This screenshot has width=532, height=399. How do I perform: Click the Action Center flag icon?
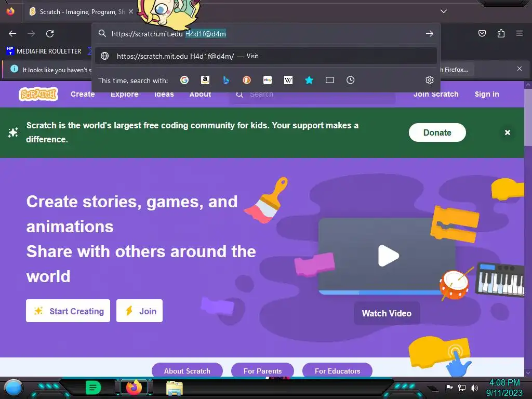(449, 388)
